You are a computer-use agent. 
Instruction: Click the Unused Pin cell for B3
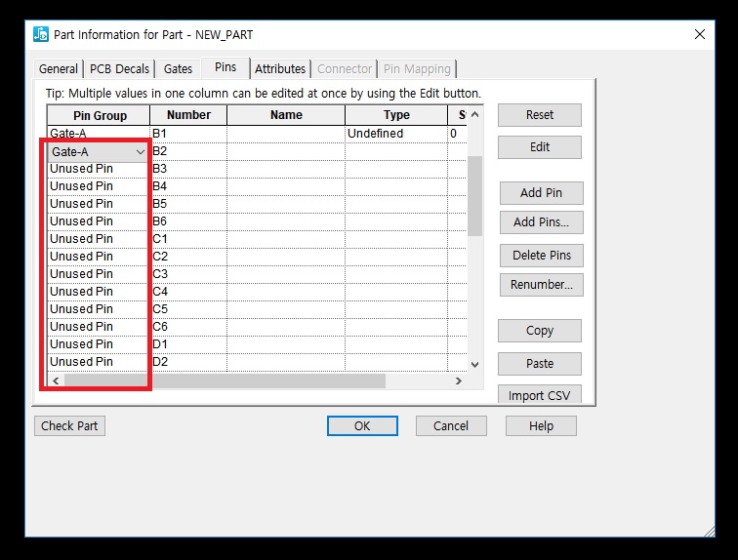pos(98,169)
